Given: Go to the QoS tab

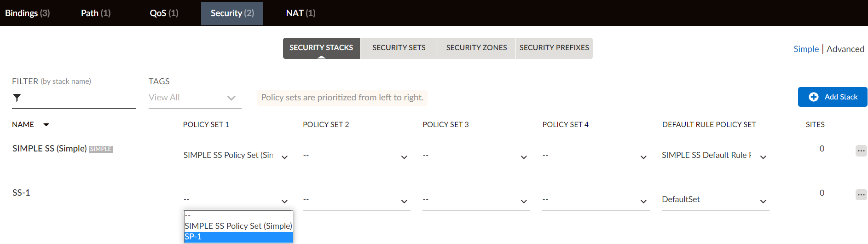Looking at the screenshot, I should click(164, 13).
